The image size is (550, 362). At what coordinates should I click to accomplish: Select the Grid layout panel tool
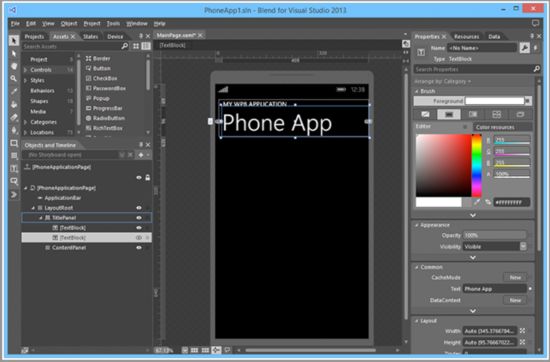coord(14,156)
